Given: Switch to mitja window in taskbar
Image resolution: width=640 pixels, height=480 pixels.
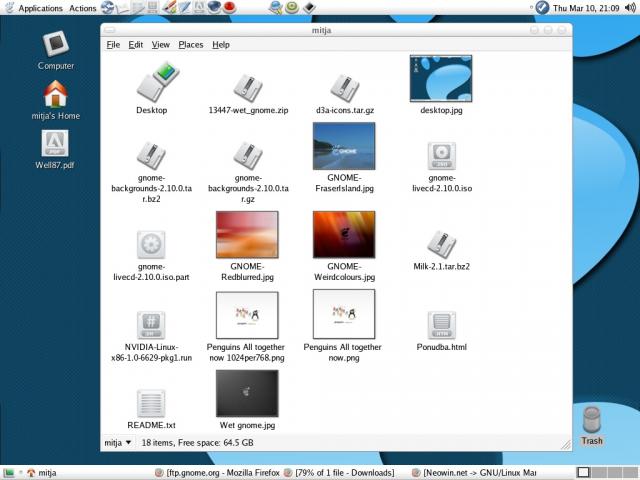Looking at the screenshot, I should pyautogui.click(x=42, y=473).
